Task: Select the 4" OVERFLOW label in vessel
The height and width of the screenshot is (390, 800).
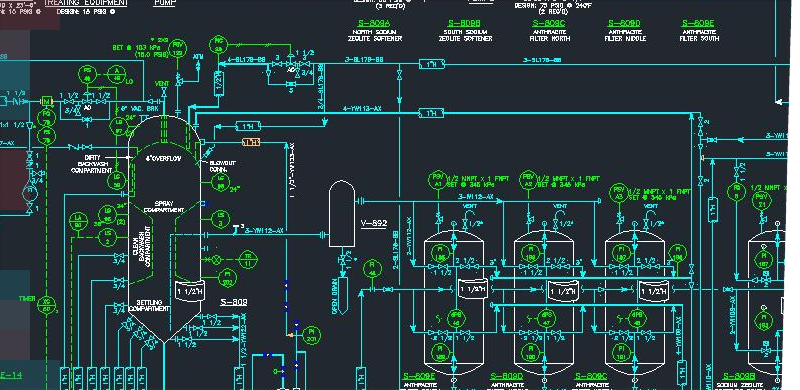Action: tap(163, 159)
